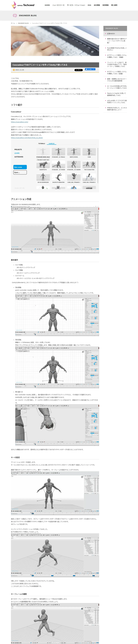Click the TUTORIALS tab in Cascadeur screenshot
Viewport: 138px width, 644px height.
(x=42, y=144)
